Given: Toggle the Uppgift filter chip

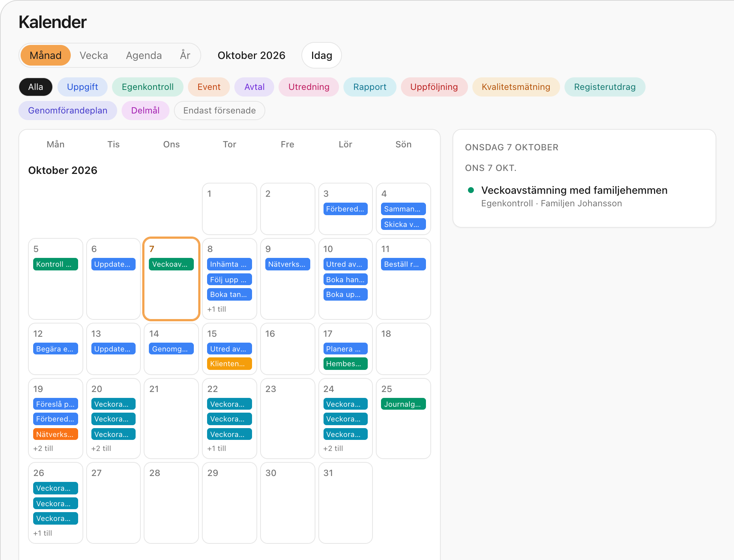Looking at the screenshot, I should click(83, 87).
